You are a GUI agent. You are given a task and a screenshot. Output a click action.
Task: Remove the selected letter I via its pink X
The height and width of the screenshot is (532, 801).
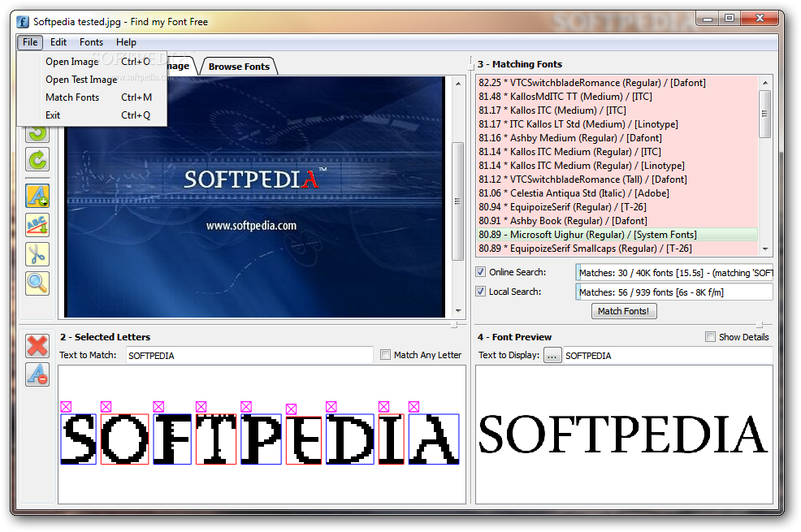[383, 406]
